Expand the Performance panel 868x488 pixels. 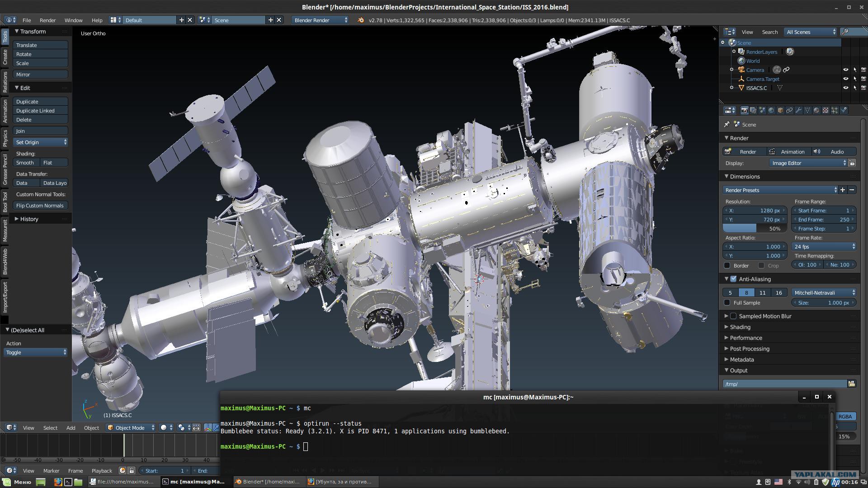click(745, 338)
